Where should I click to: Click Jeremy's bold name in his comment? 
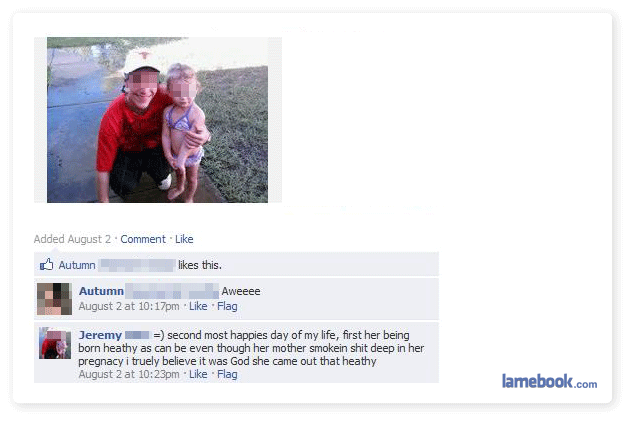click(100, 335)
